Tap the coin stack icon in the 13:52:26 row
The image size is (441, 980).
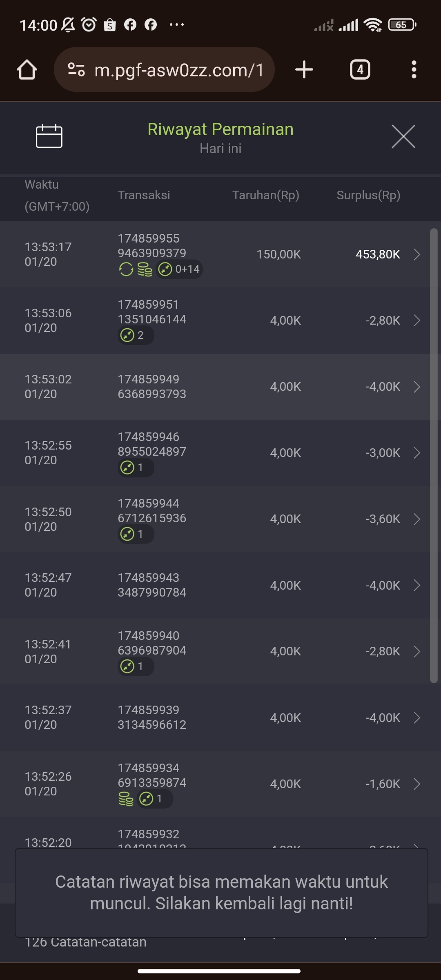(126, 799)
